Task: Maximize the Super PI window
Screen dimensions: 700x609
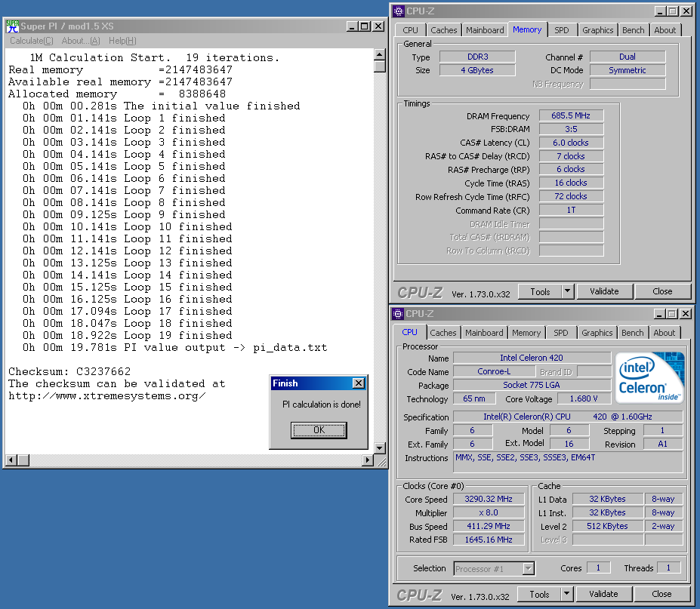Action: (365, 26)
